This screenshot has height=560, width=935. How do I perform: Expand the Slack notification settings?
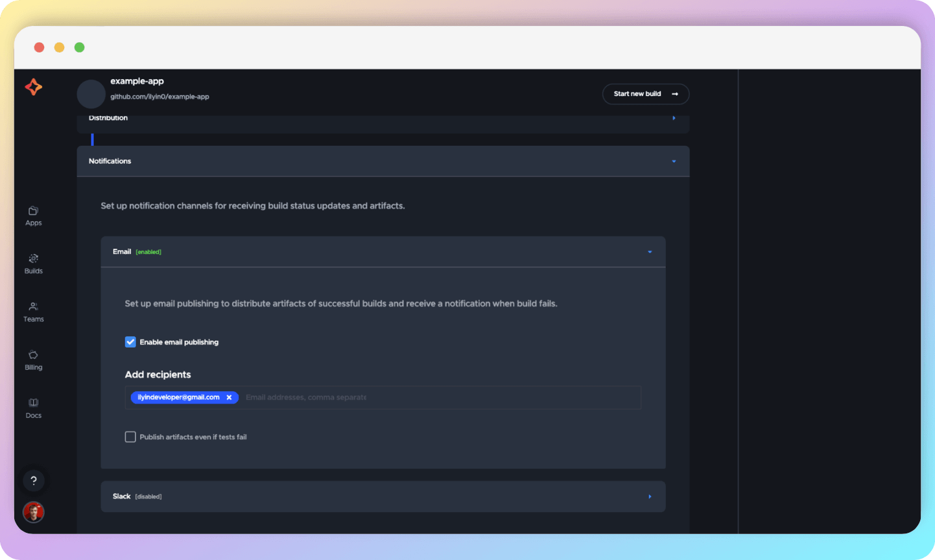pyautogui.click(x=649, y=496)
